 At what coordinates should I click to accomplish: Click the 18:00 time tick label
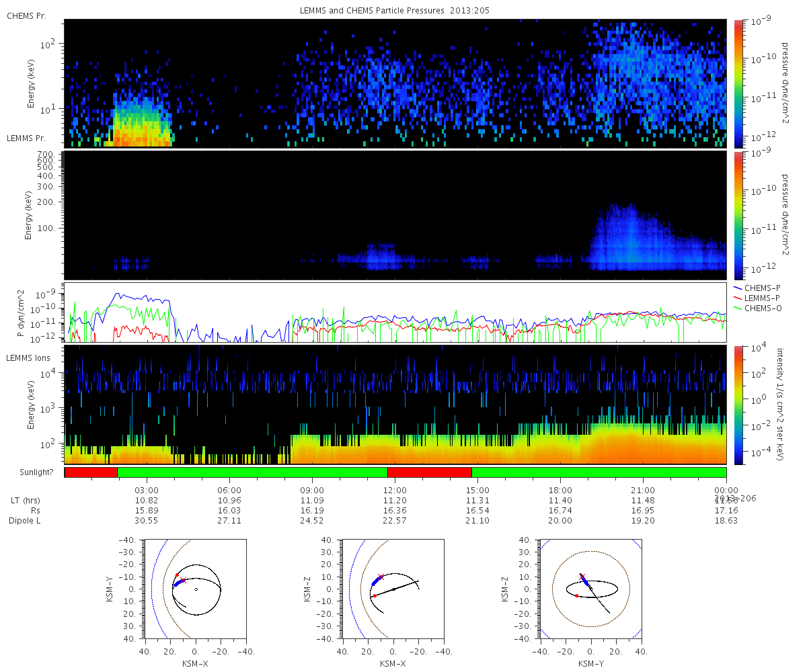point(560,490)
